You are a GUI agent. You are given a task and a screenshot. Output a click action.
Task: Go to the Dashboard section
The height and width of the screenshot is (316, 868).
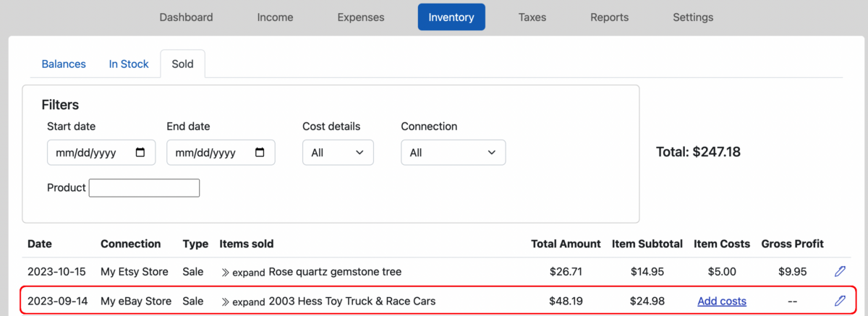point(186,17)
